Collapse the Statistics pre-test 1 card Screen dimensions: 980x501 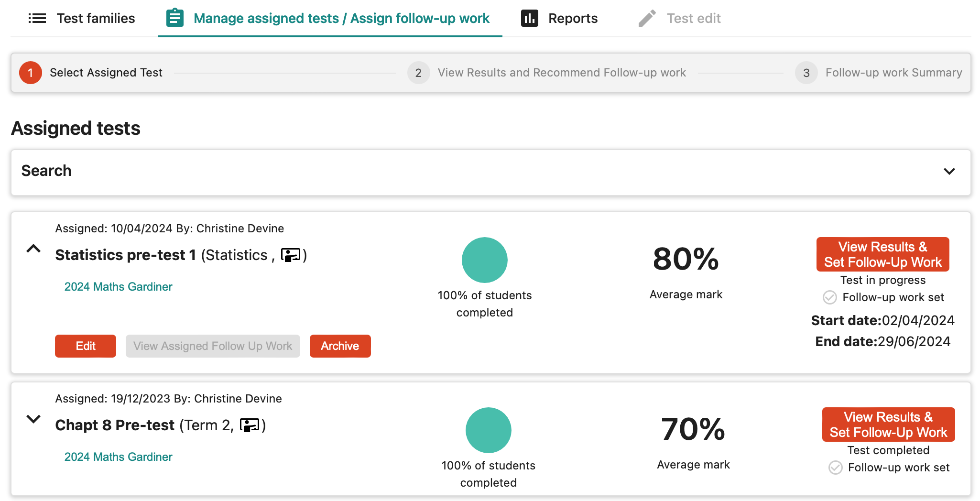point(33,249)
